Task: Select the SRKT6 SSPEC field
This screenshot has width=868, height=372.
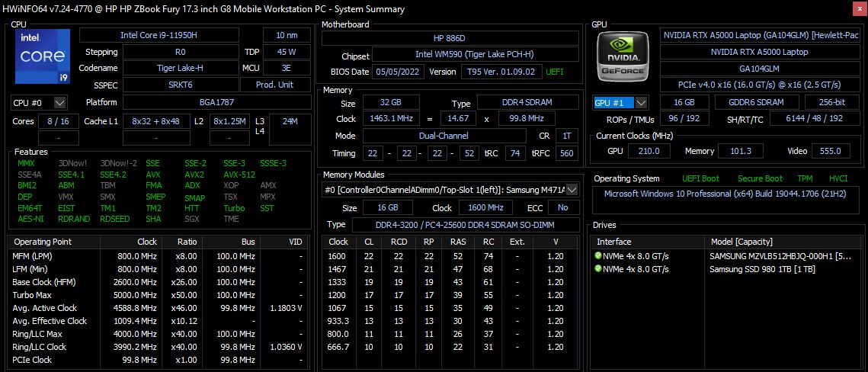Action: click(181, 85)
